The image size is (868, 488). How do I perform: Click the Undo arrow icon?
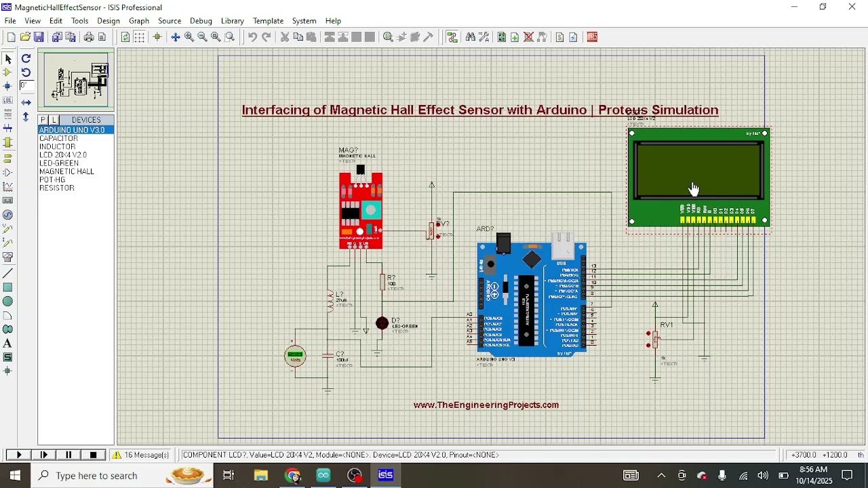point(252,37)
